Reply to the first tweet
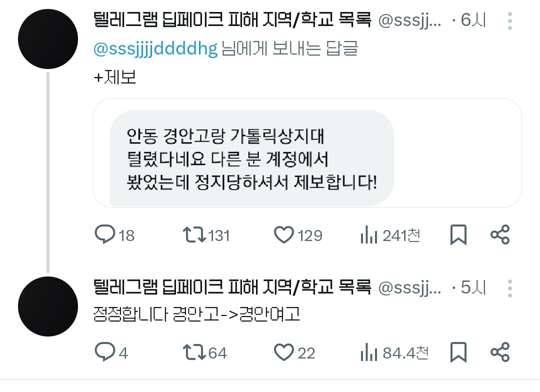540x392 pixels. (x=105, y=234)
